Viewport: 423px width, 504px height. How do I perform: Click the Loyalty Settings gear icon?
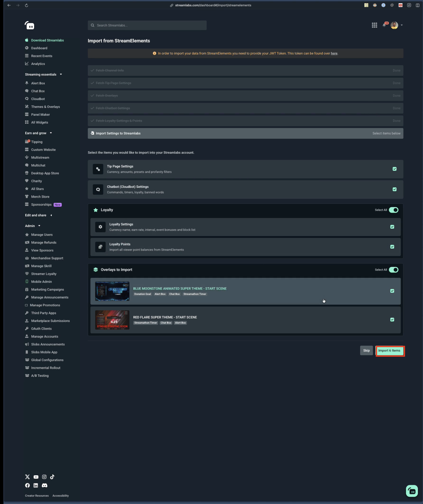100,227
